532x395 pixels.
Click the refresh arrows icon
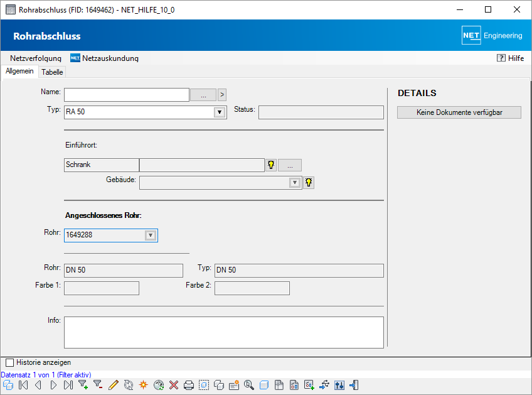pyautogui.click(x=128, y=385)
